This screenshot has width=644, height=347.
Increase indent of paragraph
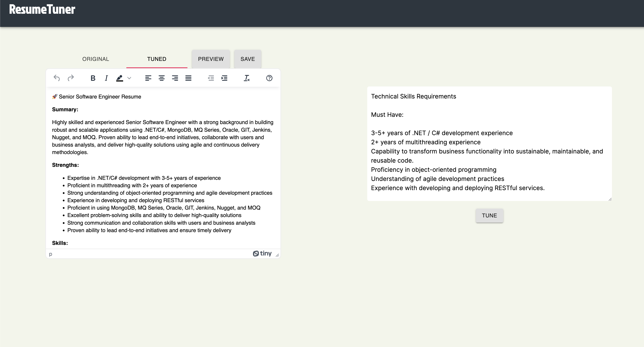click(224, 78)
